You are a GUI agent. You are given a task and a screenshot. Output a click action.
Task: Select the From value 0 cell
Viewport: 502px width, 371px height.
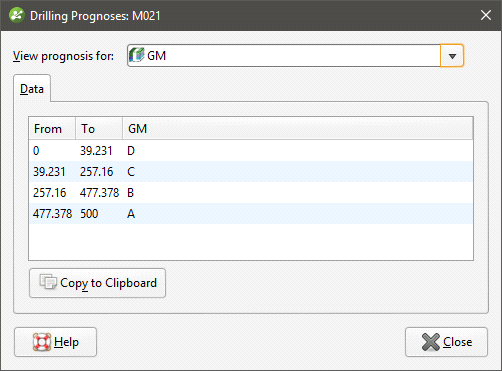click(36, 151)
